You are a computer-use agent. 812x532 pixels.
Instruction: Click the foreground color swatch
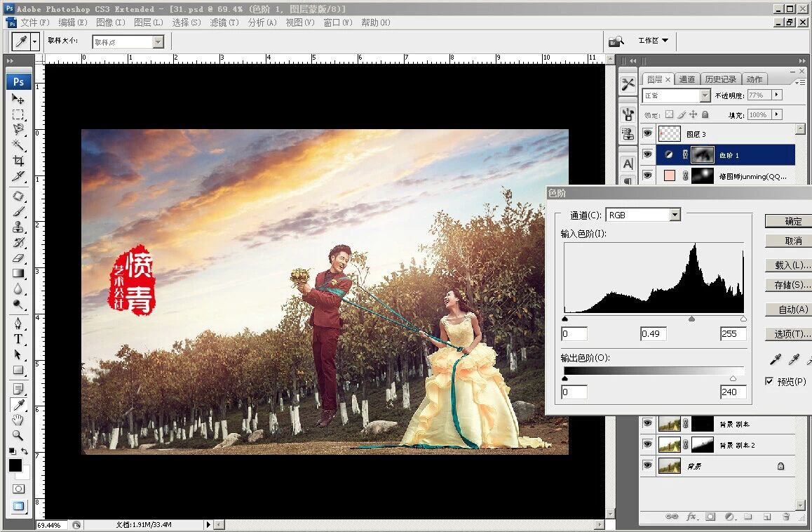coord(15,465)
